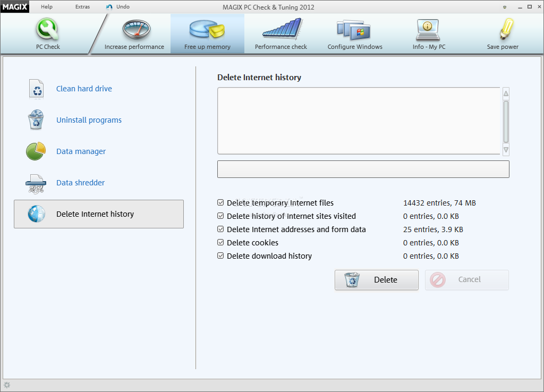The height and width of the screenshot is (392, 544).
Task: Toggle the Delete download history checkbox
Action: pos(220,255)
